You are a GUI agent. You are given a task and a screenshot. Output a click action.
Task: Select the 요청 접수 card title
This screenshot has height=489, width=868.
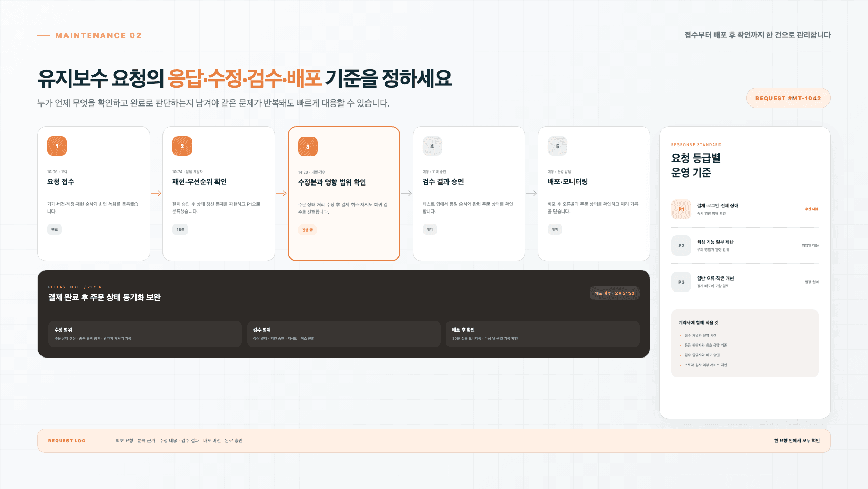61,182
